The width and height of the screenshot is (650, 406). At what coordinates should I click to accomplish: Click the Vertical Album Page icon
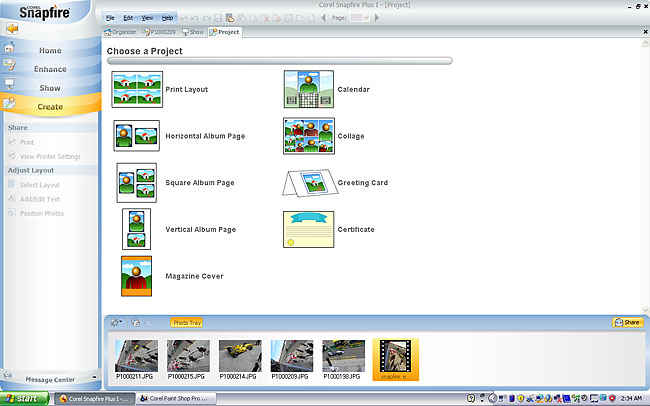pos(136,229)
